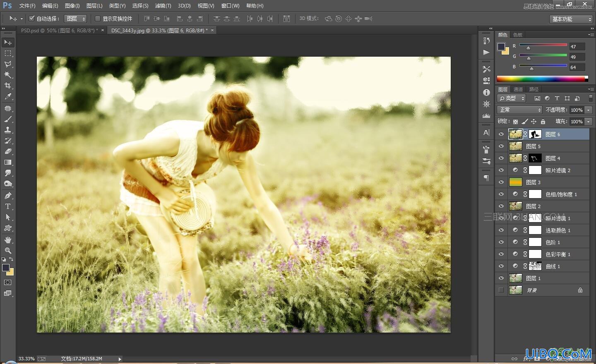Switch to the 色板 swatches tab
The image size is (596, 364).
[517, 35]
